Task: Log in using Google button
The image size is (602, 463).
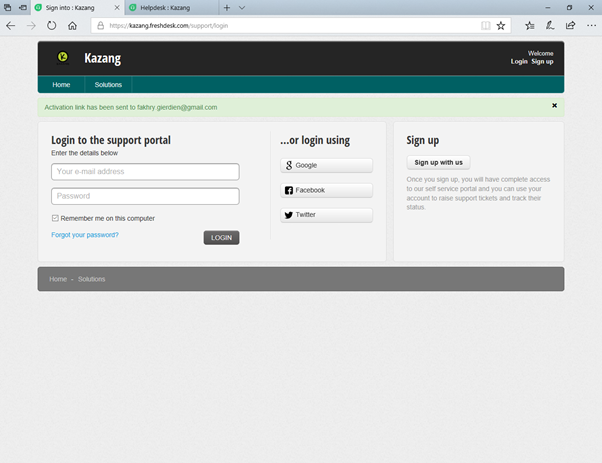Action: [326, 165]
